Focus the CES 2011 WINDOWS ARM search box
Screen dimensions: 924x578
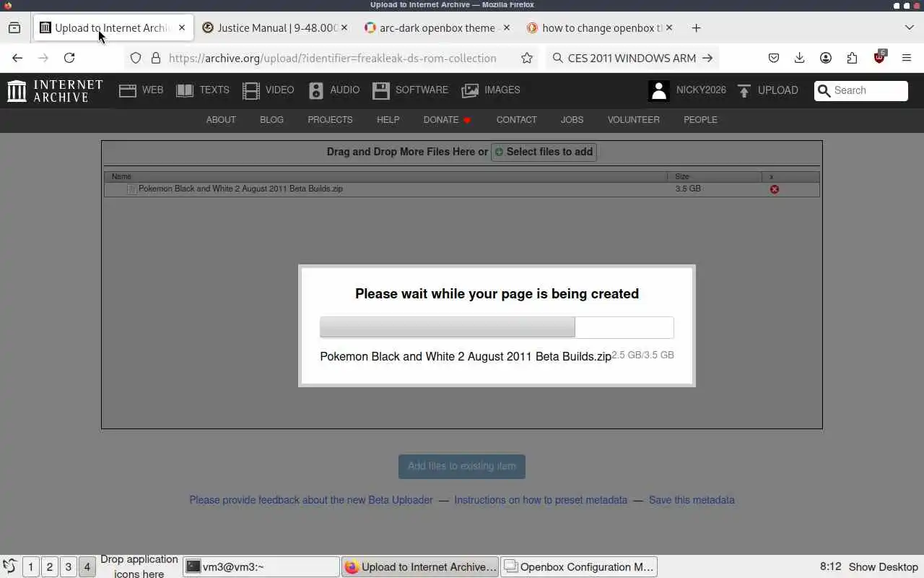click(x=632, y=58)
